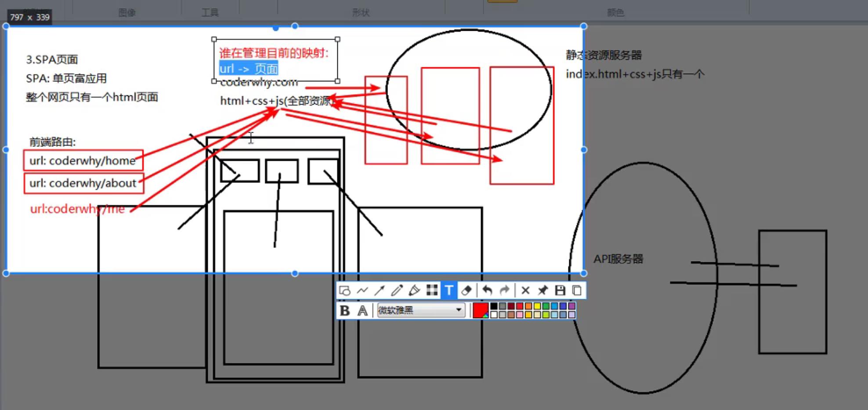Click the 'url: coderwhy/about' text

tap(83, 183)
